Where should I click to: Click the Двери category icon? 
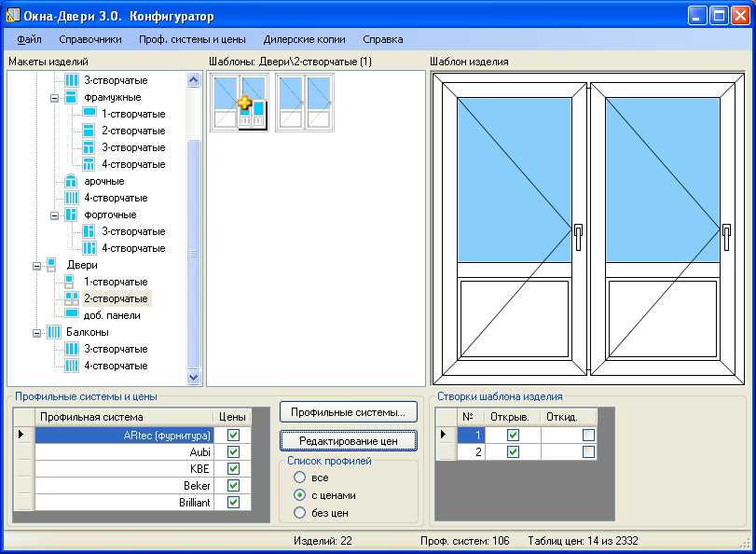coord(51,265)
